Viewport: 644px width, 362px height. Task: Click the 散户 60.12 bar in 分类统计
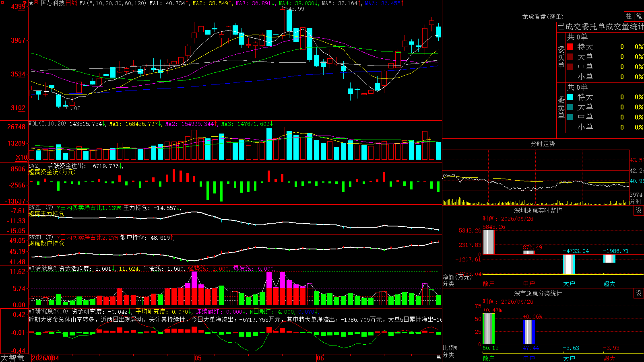coord(489,329)
